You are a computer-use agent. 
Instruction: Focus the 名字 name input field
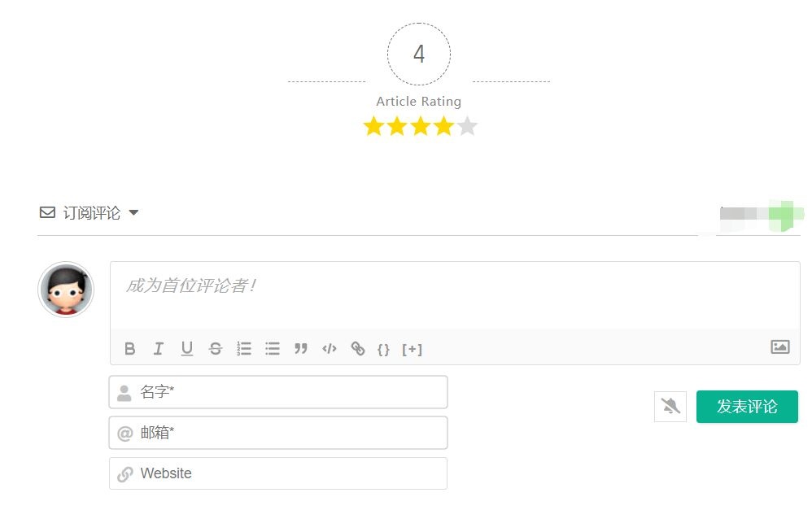point(289,392)
